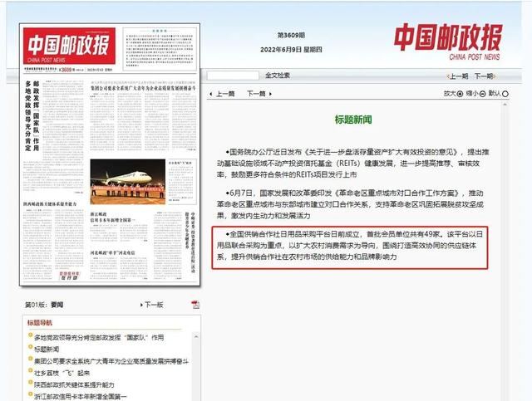Click scroll-up arrow of headline navigation list
The height and width of the screenshot is (401, 532).
[196, 336]
